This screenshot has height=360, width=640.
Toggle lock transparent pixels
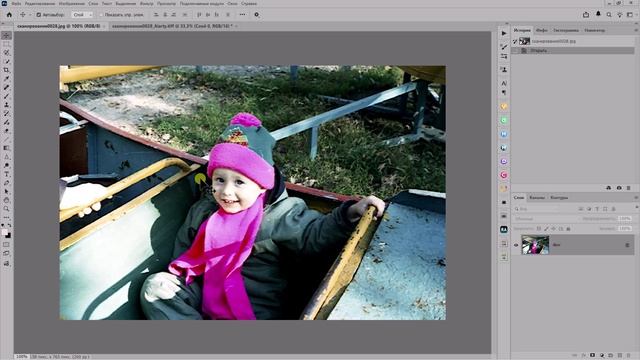(539, 229)
